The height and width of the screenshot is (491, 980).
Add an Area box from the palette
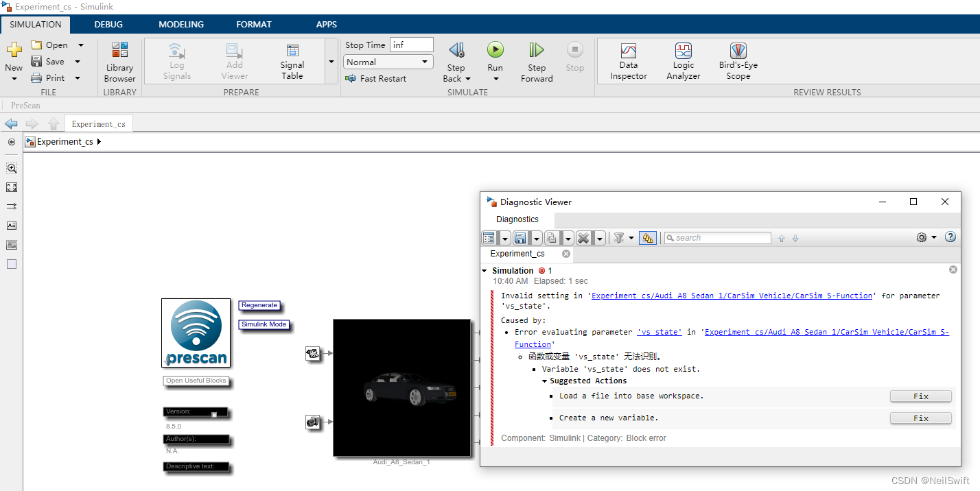[12, 264]
